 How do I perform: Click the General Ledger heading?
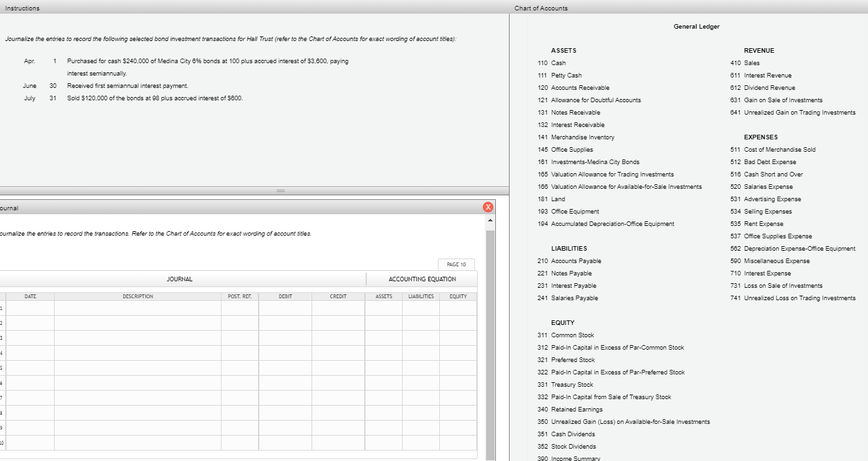pyautogui.click(x=697, y=27)
